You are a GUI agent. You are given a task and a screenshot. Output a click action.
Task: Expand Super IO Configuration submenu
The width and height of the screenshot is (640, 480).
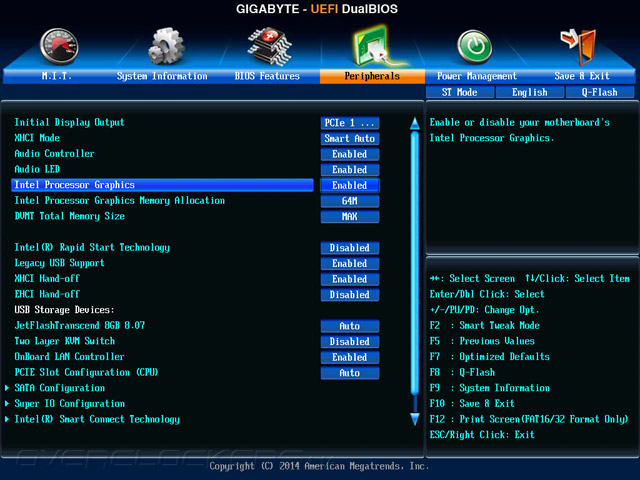click(x=69, y=403)
